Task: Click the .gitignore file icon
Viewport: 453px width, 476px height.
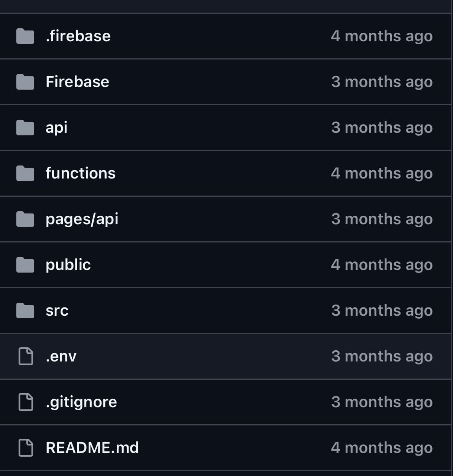Action: [26, 402]
